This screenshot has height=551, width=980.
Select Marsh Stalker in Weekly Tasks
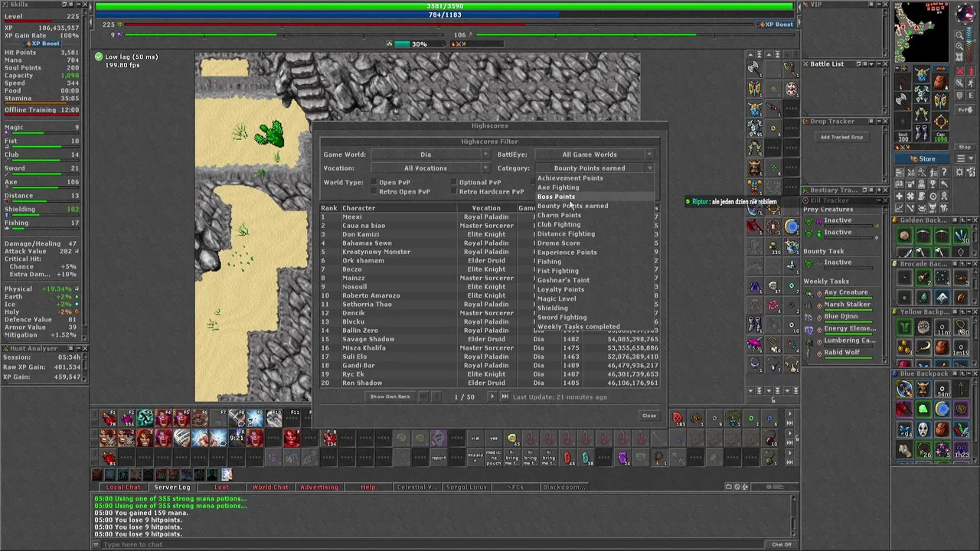tap(847, 304)
